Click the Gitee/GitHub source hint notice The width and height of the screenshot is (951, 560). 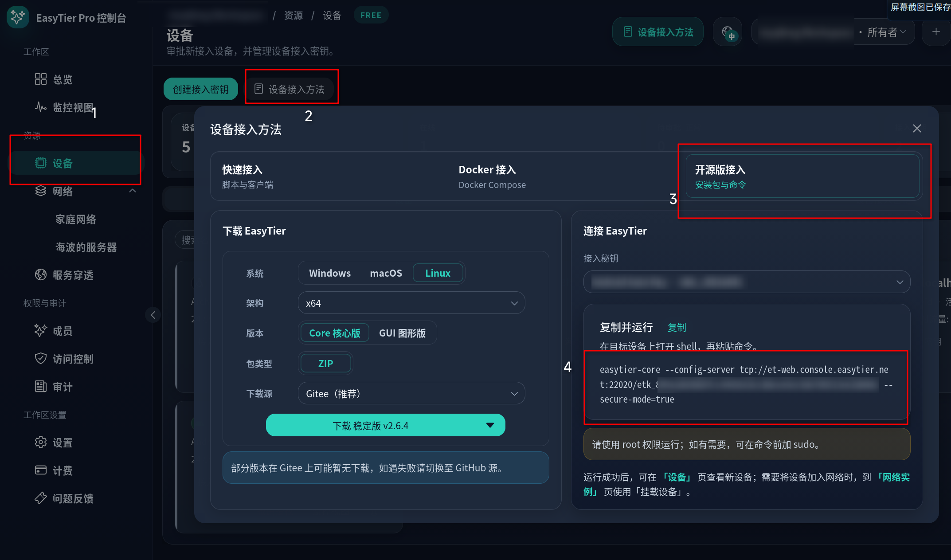pyautogui.click(x=386, y=468)
